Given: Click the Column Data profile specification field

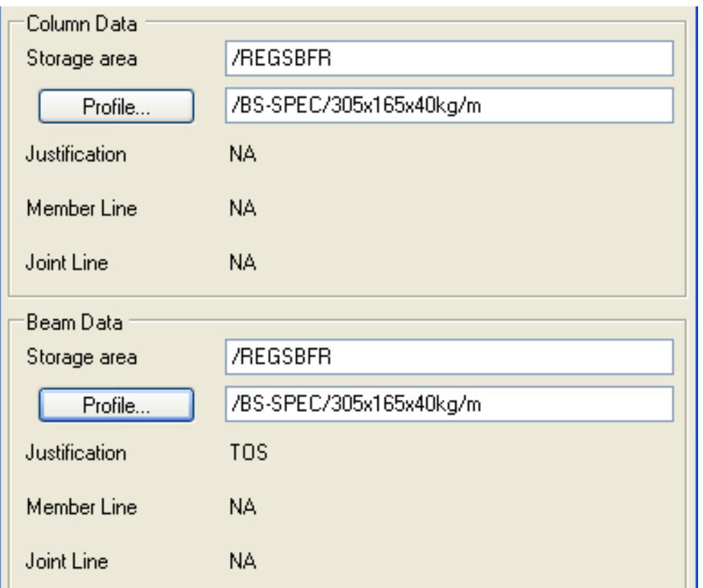Looking at the screenshot, I should click(446, 106).
